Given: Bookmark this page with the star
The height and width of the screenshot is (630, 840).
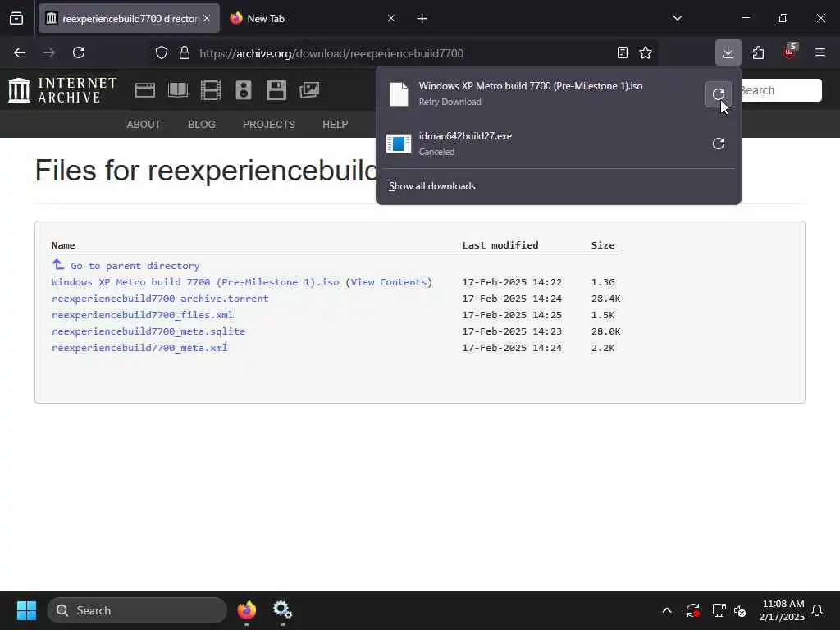Looking at the screenshot, I should [646, 52].
